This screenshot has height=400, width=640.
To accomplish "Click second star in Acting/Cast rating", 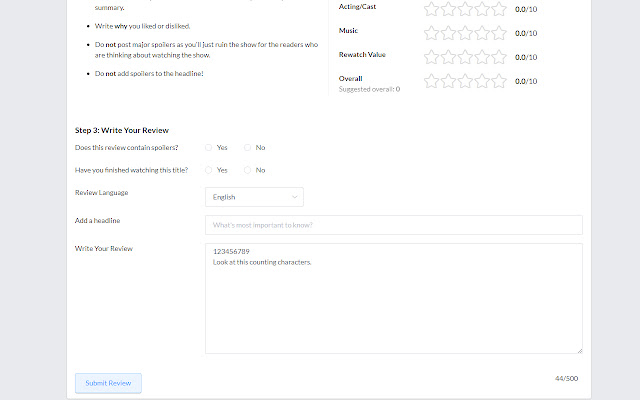I will pos(448,9).
